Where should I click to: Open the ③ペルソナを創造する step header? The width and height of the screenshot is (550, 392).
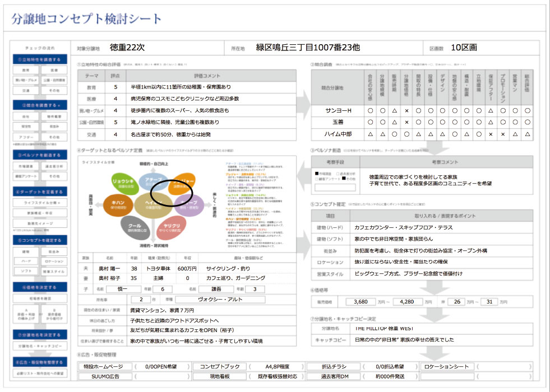point(40,155)
